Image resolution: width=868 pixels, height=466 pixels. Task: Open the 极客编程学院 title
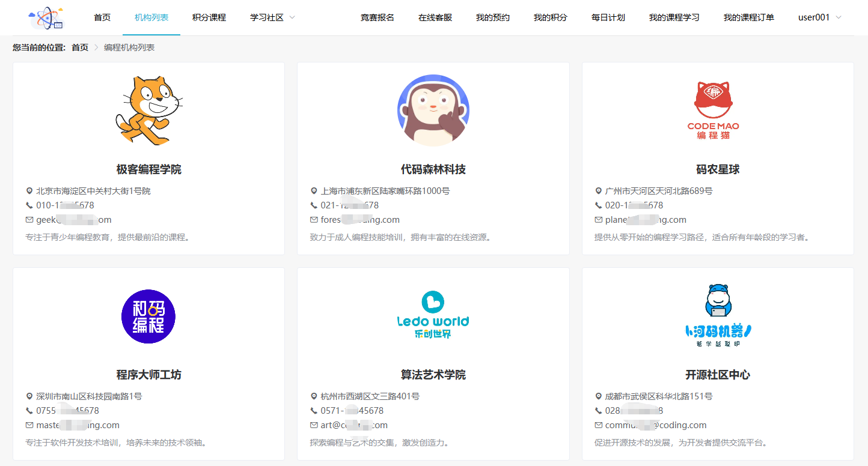coord(148,169)
